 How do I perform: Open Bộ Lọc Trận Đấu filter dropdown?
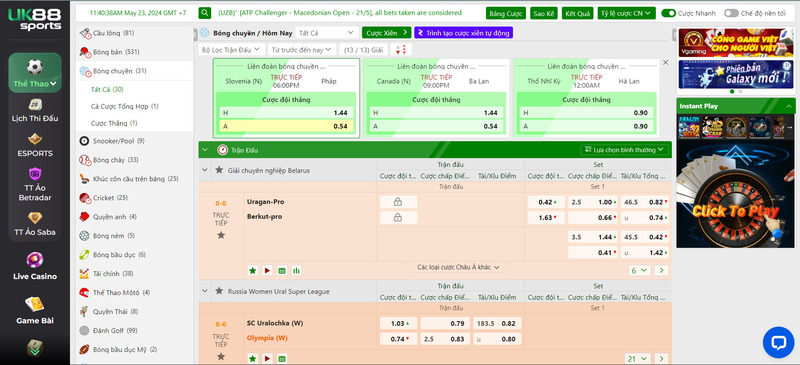231,50
